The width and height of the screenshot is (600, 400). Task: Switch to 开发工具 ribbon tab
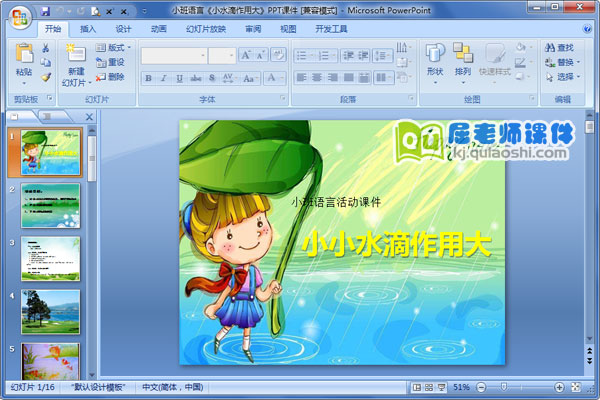pyautogui.click(x=331, y=29)
